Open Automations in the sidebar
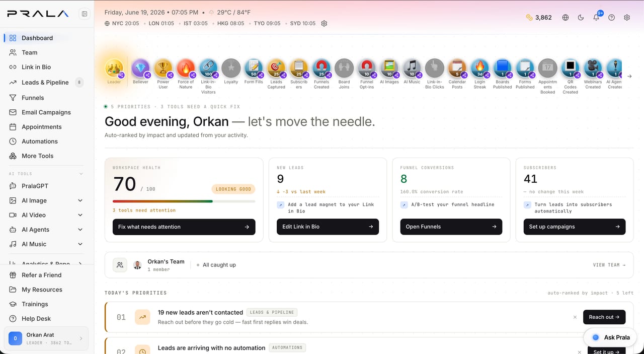Screen dimensions: 644x354 [x=46, y=141]
